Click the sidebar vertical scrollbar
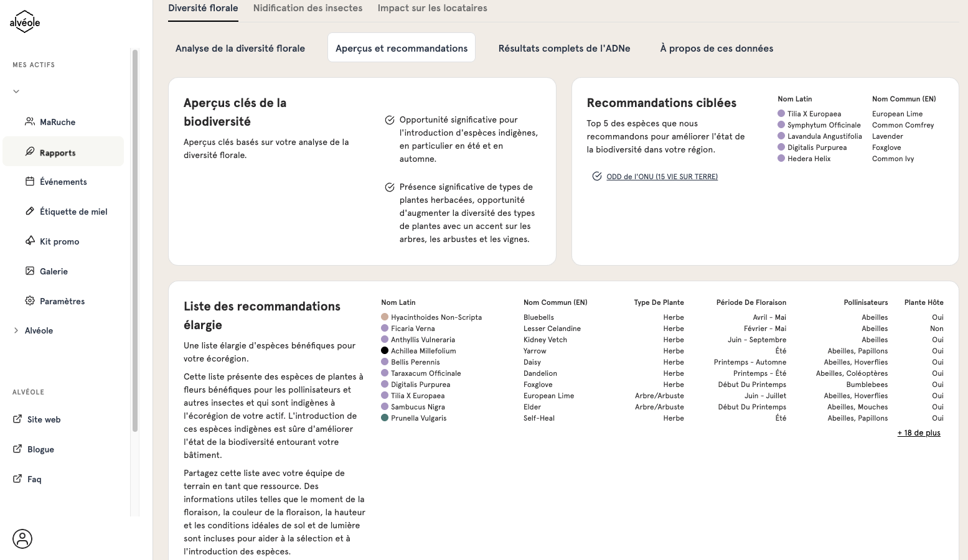 (135, 240)
